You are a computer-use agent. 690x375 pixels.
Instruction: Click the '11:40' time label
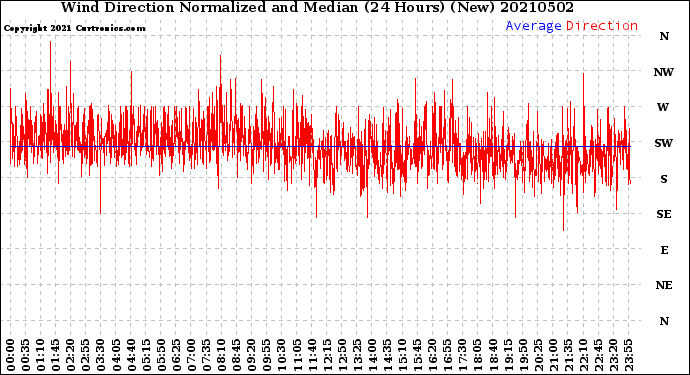point(312,355)
